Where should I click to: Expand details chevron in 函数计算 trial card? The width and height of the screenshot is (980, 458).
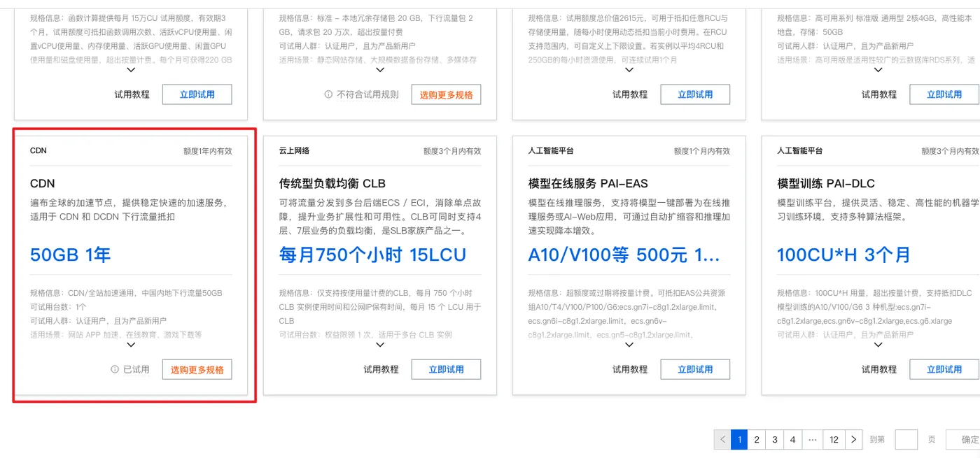pos(131,70)
